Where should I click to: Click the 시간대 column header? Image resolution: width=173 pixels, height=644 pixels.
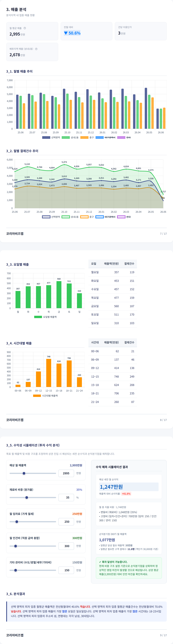click(x=95, y=342)
